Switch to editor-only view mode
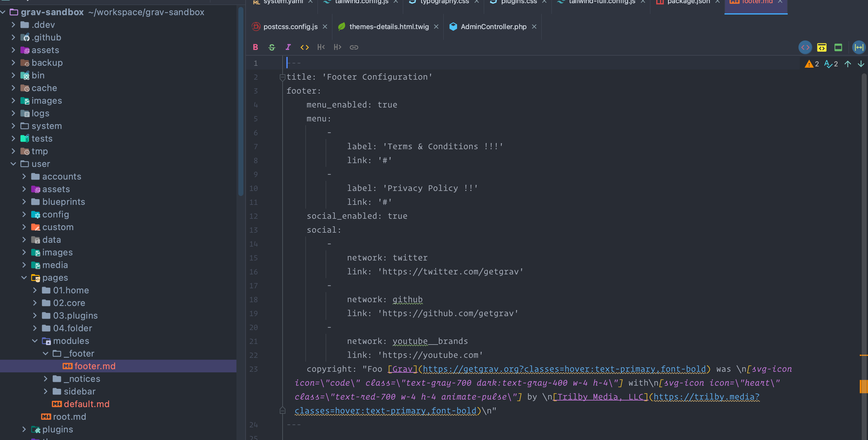The height and width of the screenshot is (440, 868). point(806,47)
